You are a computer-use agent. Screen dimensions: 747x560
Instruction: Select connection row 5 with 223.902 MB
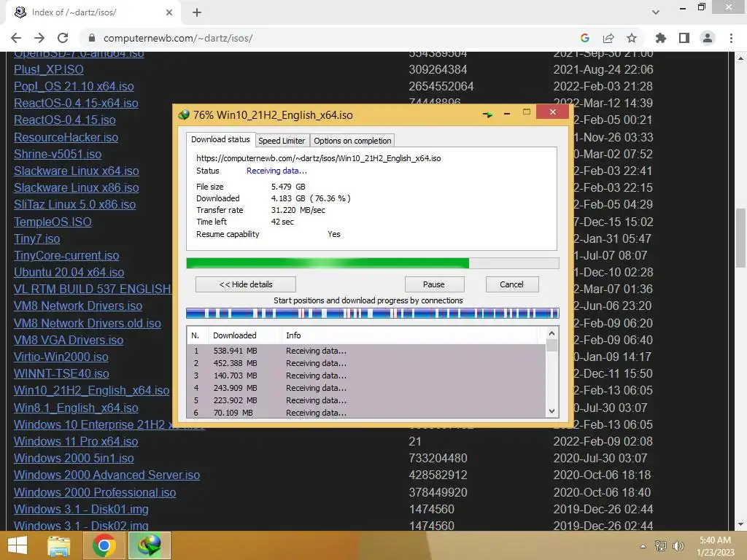(x=366, y=400)
